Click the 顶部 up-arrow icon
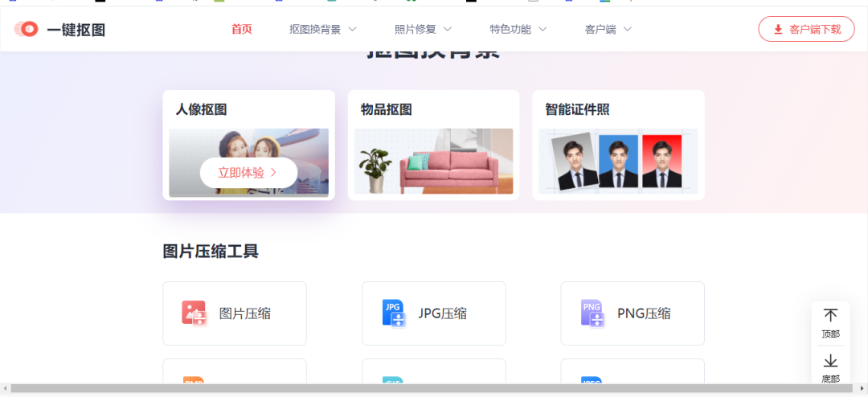868x397 pixels. (830, 316)
